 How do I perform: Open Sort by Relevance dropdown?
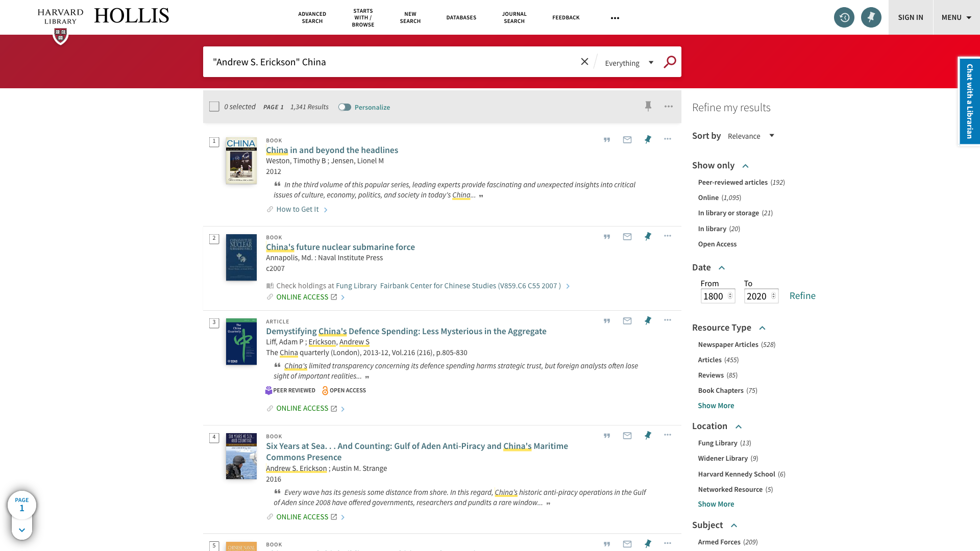coord(751,136)
